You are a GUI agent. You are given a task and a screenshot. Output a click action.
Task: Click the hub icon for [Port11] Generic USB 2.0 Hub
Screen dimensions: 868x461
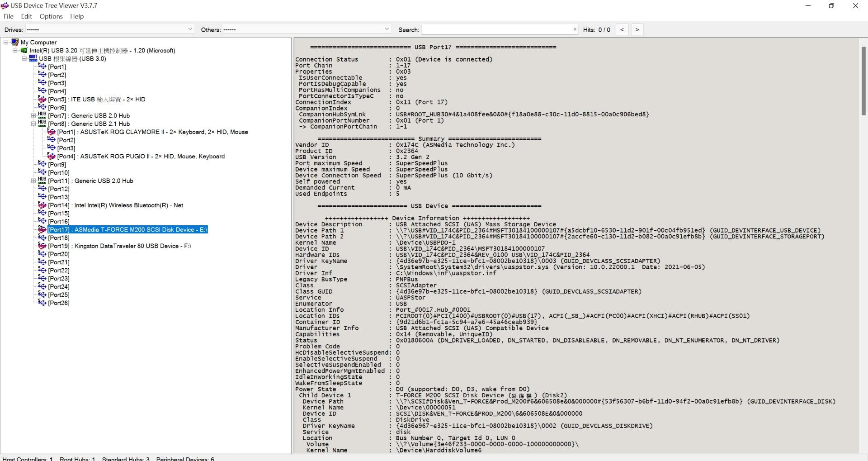(x=42, y=181)
